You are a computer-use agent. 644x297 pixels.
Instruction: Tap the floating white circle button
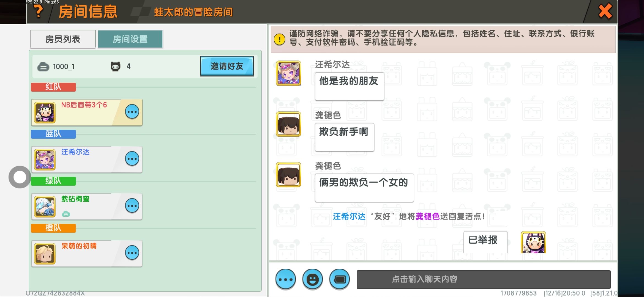pos(20,177)
